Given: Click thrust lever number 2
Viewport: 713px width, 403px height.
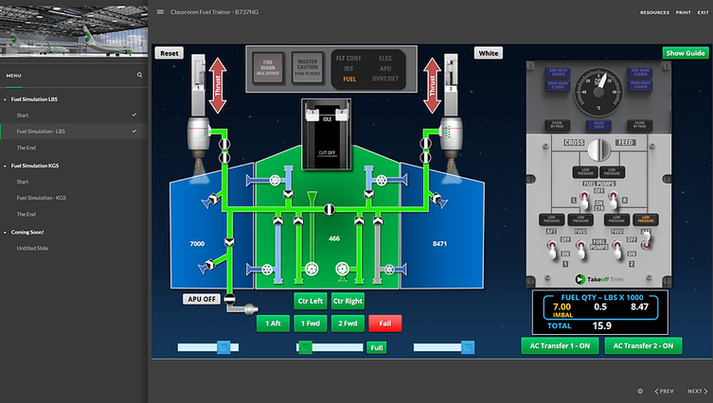Looking at the screenshot, I should (x=451, y=85).
